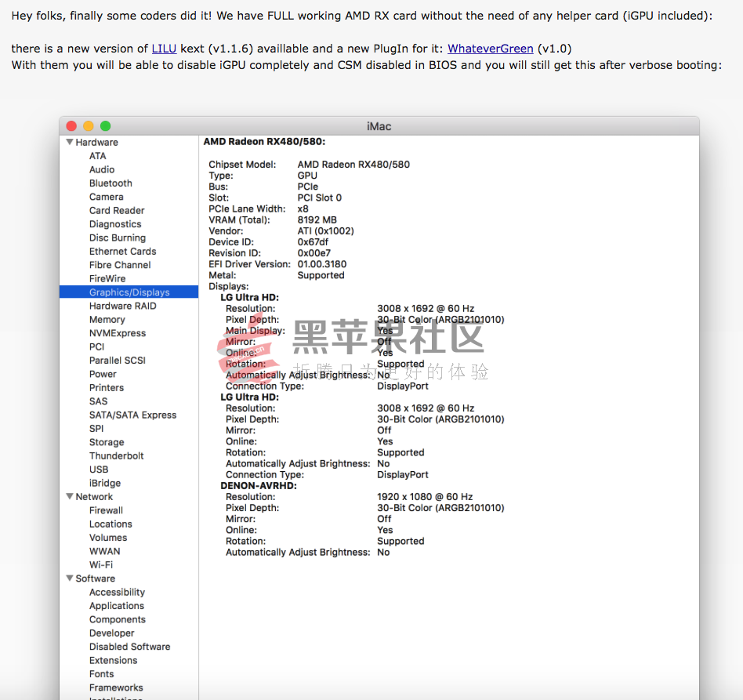This screenshot has width=743, height=700.
Task: Select Audio in the sidebar
Action: coord(102,169)
